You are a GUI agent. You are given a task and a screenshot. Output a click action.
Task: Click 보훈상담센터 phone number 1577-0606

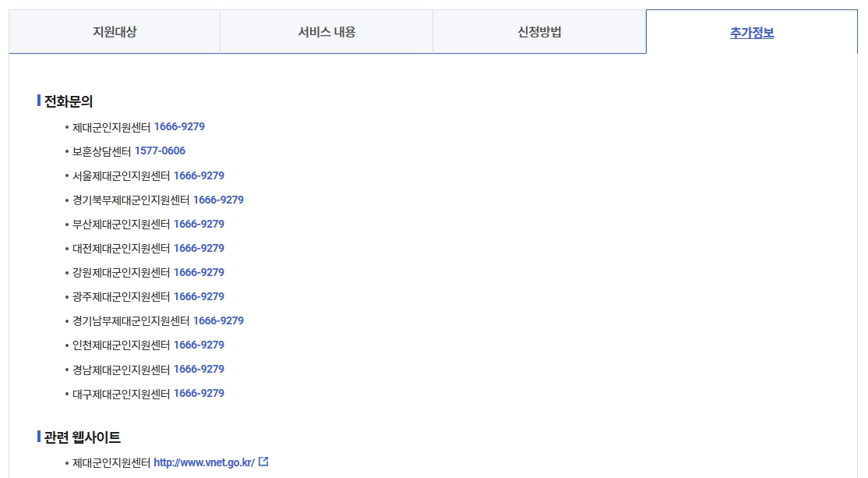pyautogui.click(x=160, y=151)
